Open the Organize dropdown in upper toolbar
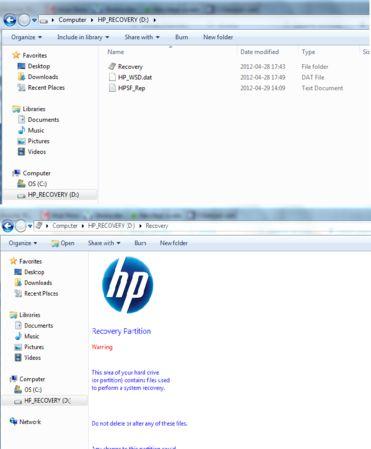Image resolution: width=371 pixels, height=449 pixels. [x=26, y=37]
